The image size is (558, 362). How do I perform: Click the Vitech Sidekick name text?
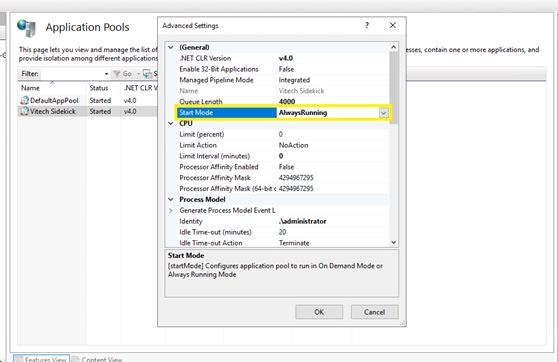[x=53, y=111]
